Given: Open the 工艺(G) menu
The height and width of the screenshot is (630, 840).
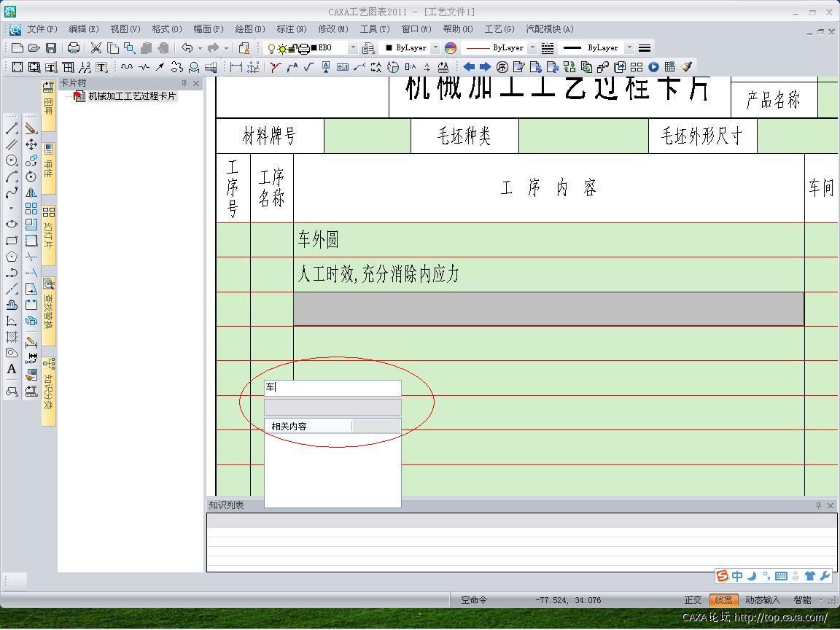Looking at the screenshot, I should click(499, 29).
